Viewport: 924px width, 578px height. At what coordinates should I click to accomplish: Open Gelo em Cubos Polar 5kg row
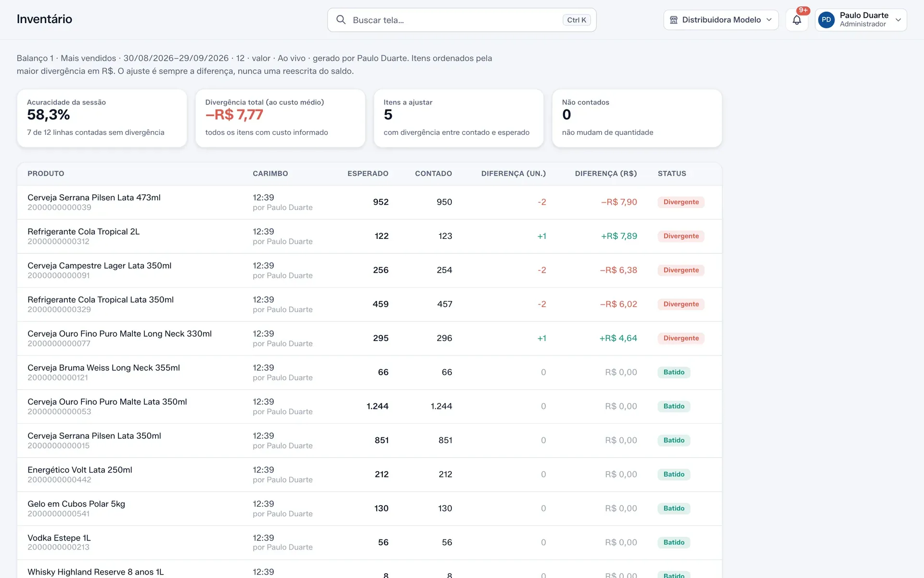click(x=370, y=509)
